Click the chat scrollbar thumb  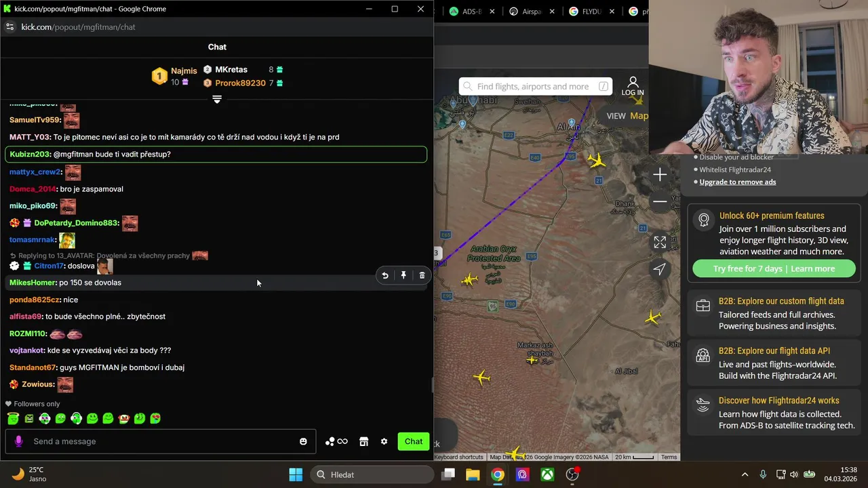[431, 385]
